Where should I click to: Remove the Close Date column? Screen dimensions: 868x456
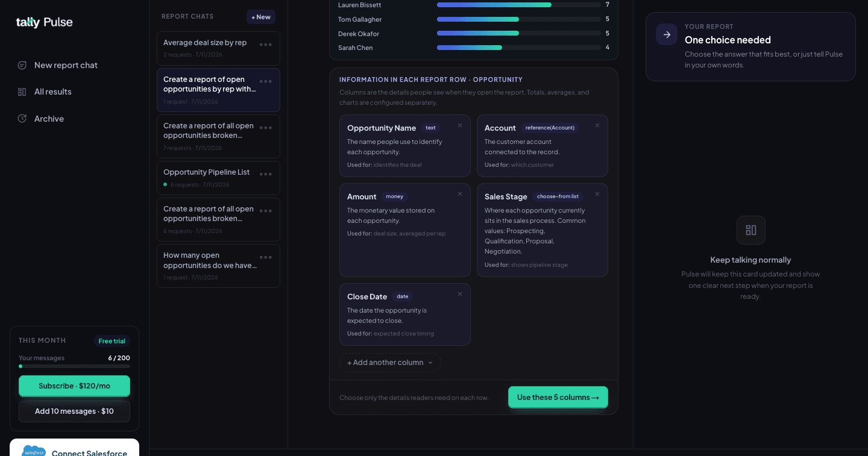[460, 295]
